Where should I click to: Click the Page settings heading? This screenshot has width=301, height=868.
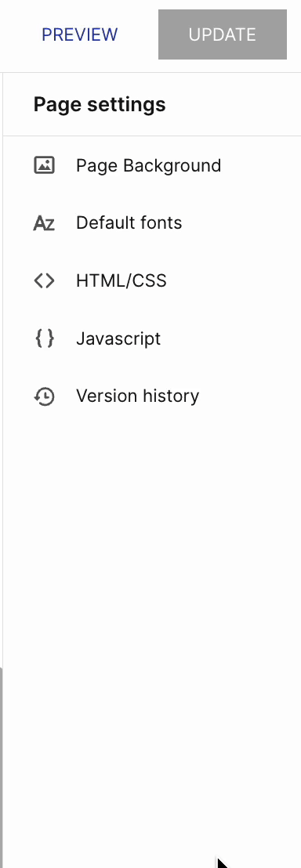tap(100, 104)
